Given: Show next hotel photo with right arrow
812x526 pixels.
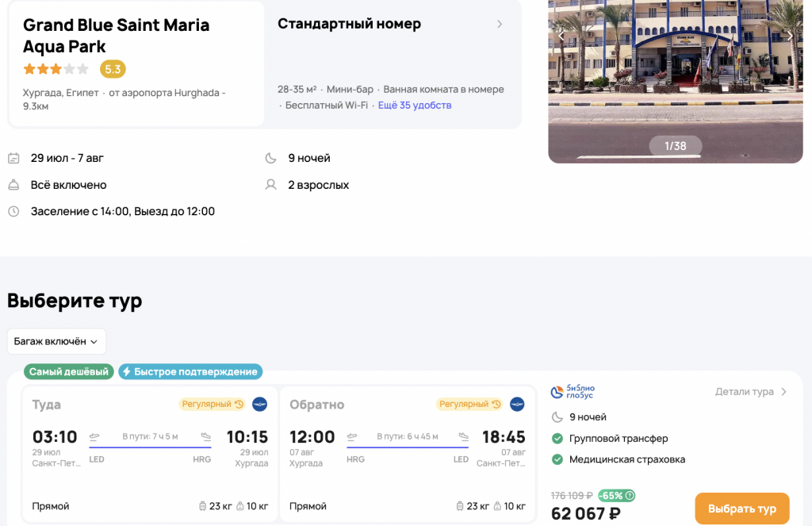Looking at the screenshot, I should coord(790,36).
